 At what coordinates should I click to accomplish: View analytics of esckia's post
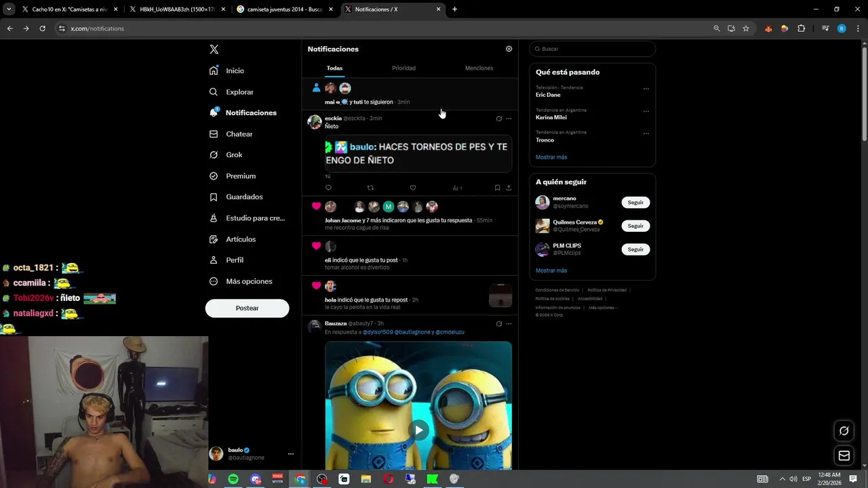[x=457, y=188]
